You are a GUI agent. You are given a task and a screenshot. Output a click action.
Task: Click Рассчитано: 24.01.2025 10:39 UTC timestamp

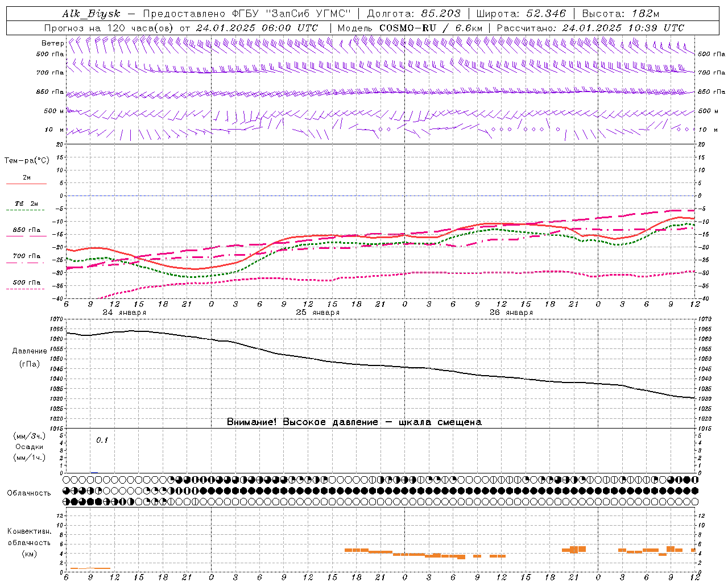pyautogui.click(x=590, y=28)
